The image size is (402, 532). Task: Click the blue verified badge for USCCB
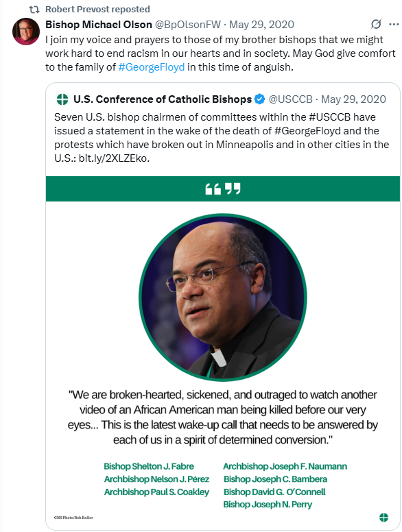259,99
